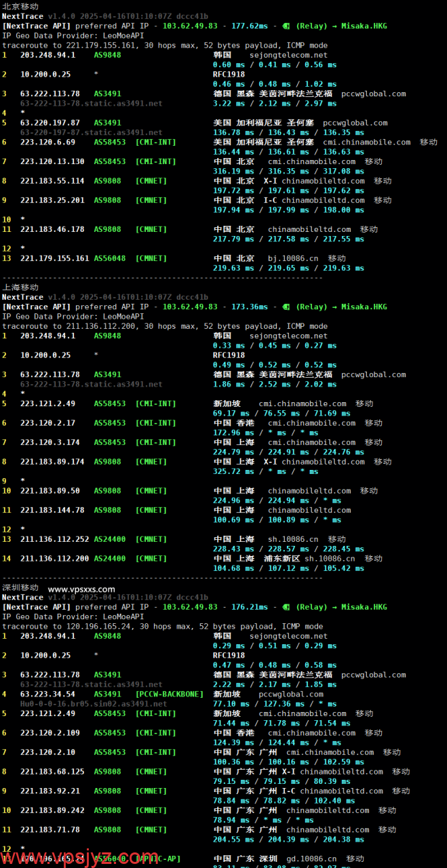The image size is (447, 868).
Task: Click IP address 223.120.2.10
Action: (47, 752)
